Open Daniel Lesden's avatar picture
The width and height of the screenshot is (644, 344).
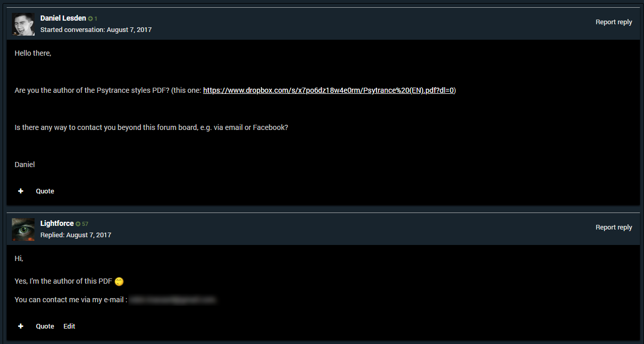[x=23, y=24]
